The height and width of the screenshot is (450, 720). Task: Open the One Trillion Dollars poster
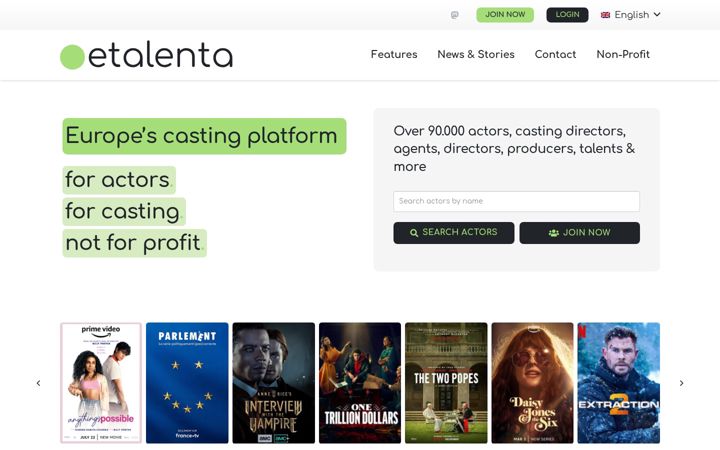[360, 383]
